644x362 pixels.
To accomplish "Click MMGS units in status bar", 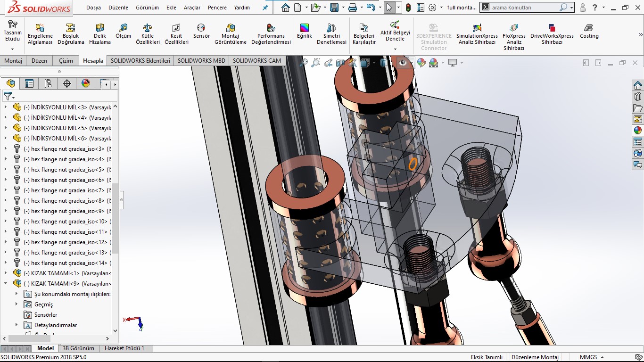I will (588, 357).
